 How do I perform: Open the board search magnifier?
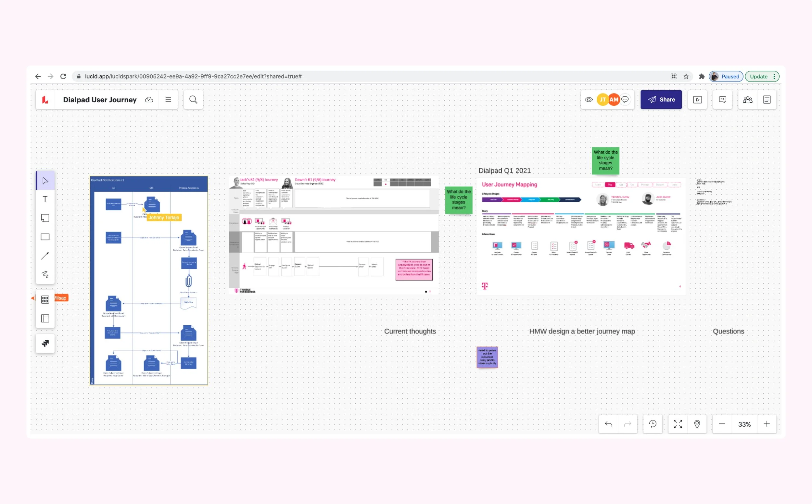click(x=193, y=100)
